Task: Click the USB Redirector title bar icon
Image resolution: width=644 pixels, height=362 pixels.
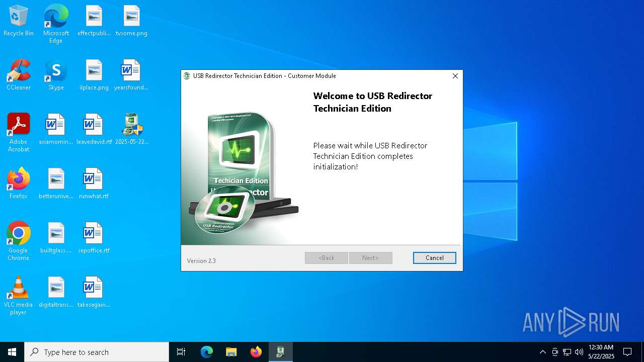Action: click(x=187, y=76)
